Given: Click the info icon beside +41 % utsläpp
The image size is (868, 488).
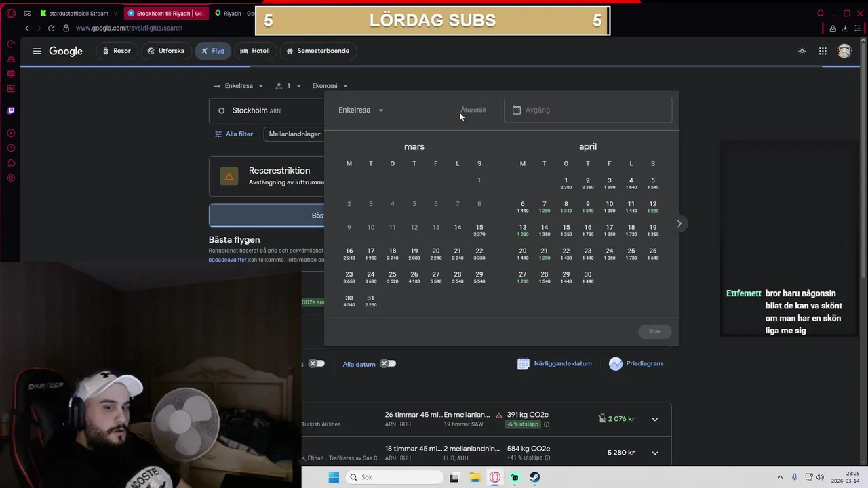Looking at the screenshot, I should tap(547, 458).
